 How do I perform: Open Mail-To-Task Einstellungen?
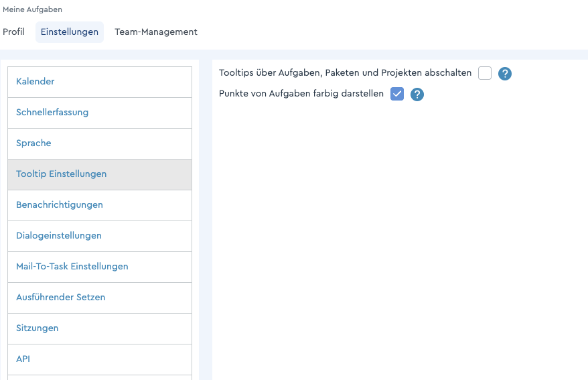coord(72,267)
